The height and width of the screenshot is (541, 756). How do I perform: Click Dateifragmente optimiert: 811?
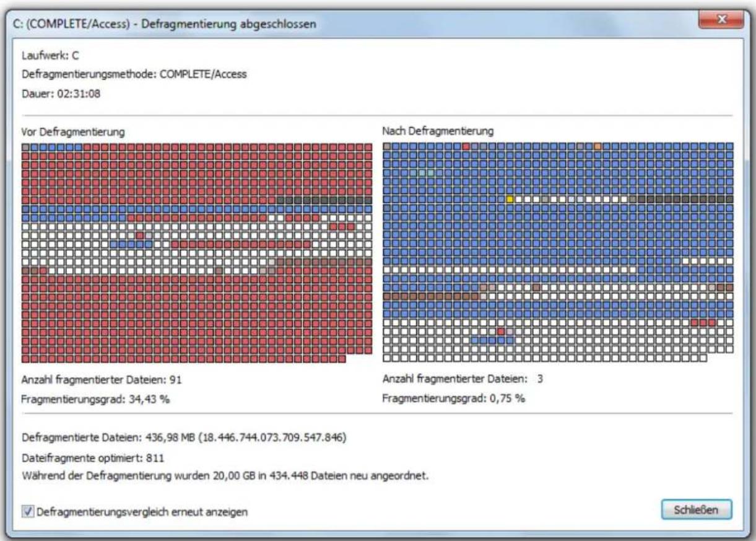pos(92,459)
